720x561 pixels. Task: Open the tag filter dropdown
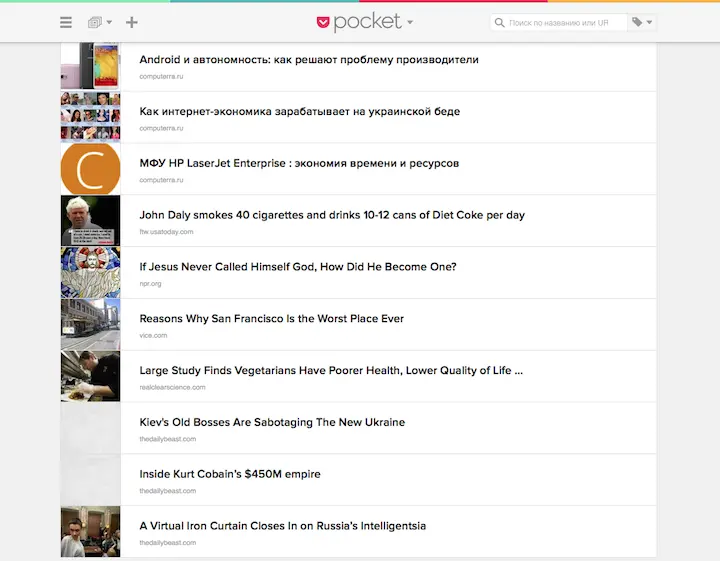pyautogui.click(x=641, y=22)
